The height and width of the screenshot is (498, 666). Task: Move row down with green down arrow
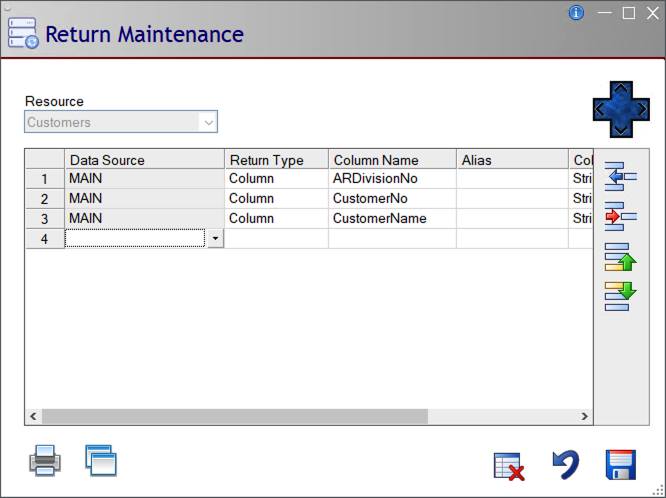tap(621, 295)
